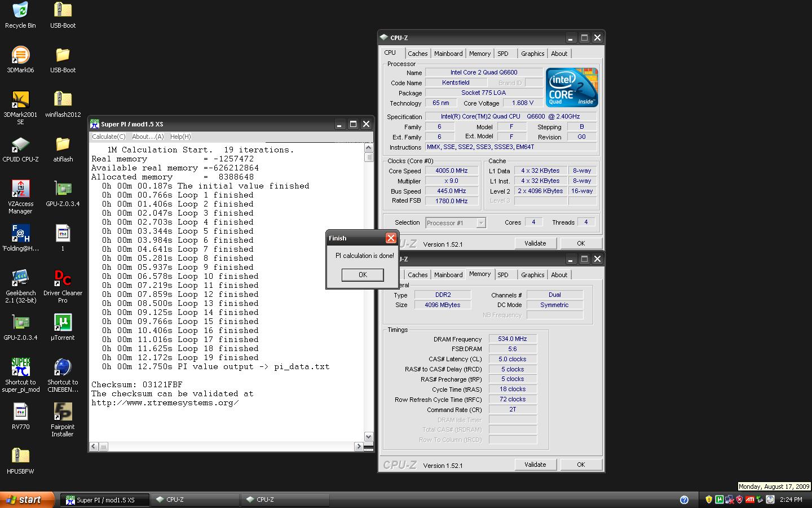Open the About...(A) menu in Super PI
The width and height of the screenshot is (812, 508).
[148, 137]
